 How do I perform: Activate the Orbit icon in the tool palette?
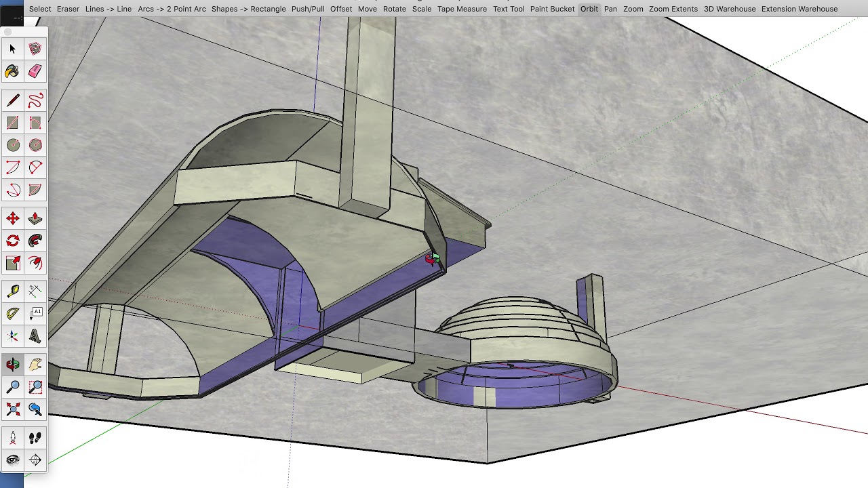click(13, 365)
